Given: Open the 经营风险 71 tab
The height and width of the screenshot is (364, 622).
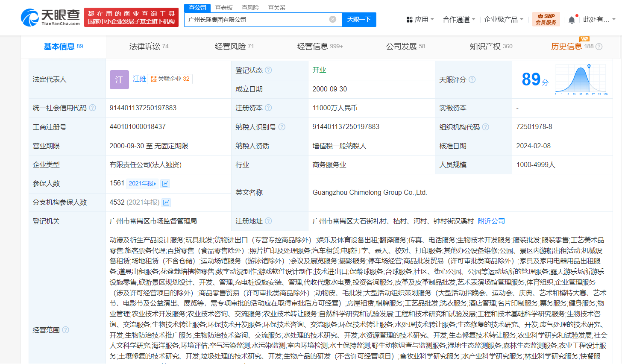Looking at the screenshot, I should coord(234,47).
